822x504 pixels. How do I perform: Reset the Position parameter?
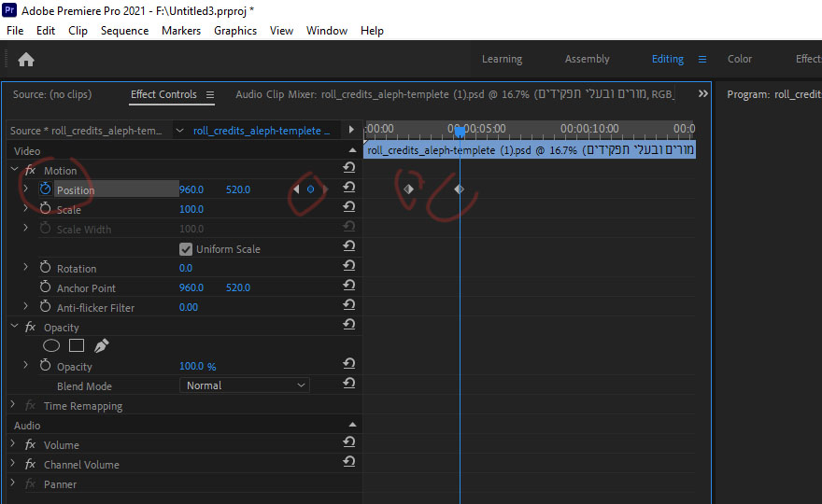[348, 189]
